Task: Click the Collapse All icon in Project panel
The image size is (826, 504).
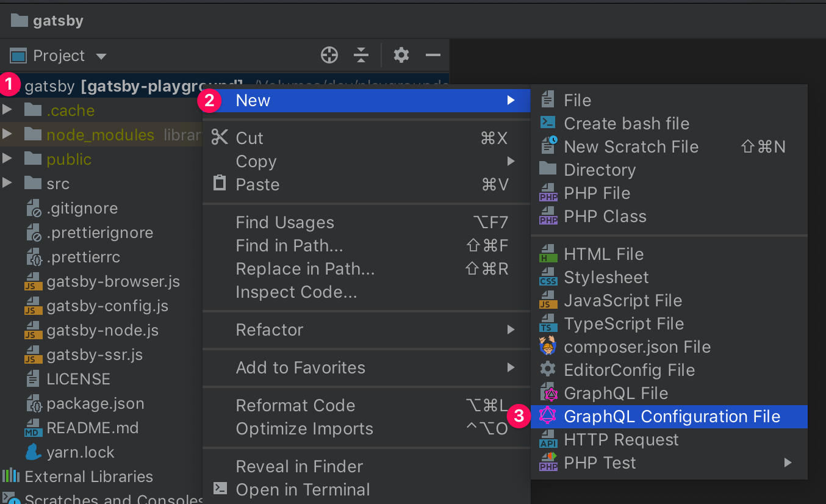Action: point(361,56)
